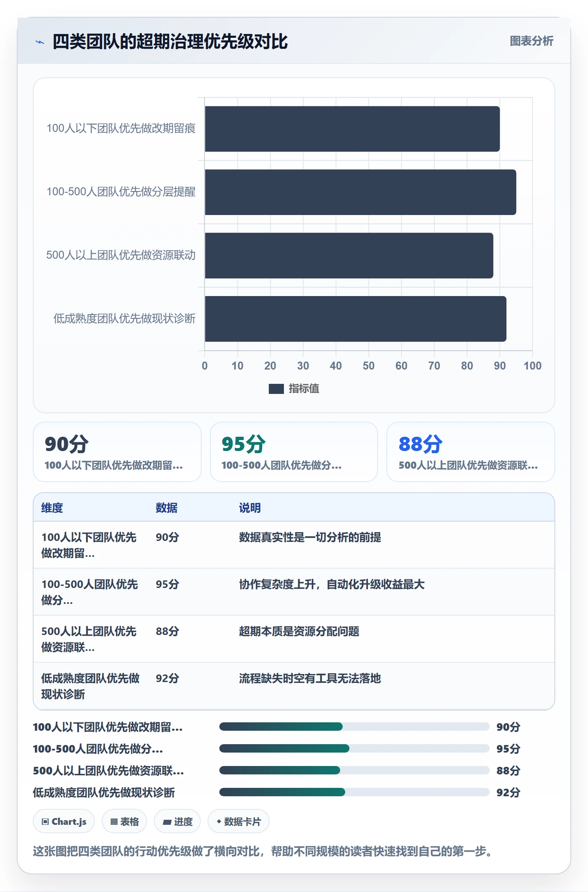Click the chart bar for 100-500人团队优先做分层提醒

pos(360,192)
